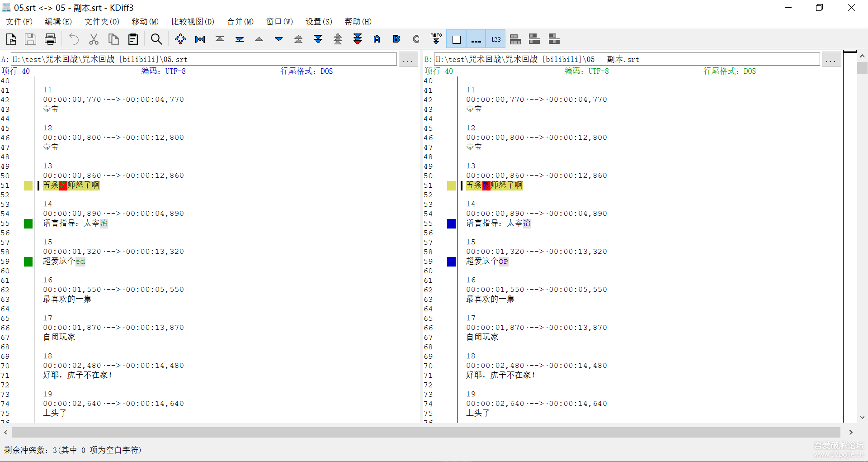
Task: Open the 编辑(E) menu
Action: [x=58, y=22]
